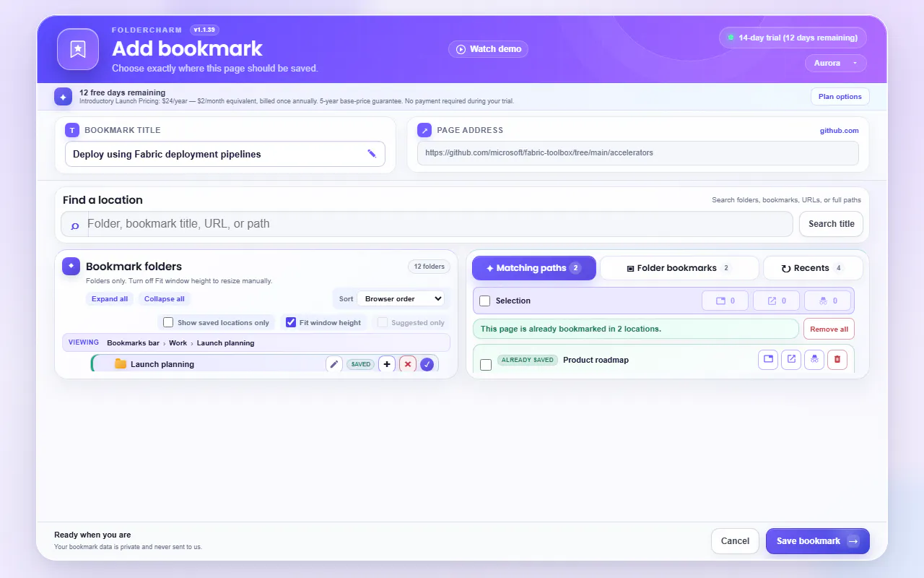Image resolution: width=924 pixels, height=578 pixels.
Task: Click Bookmarks bar in the viewing breadcrumb
Action: (x=133, y=342)
